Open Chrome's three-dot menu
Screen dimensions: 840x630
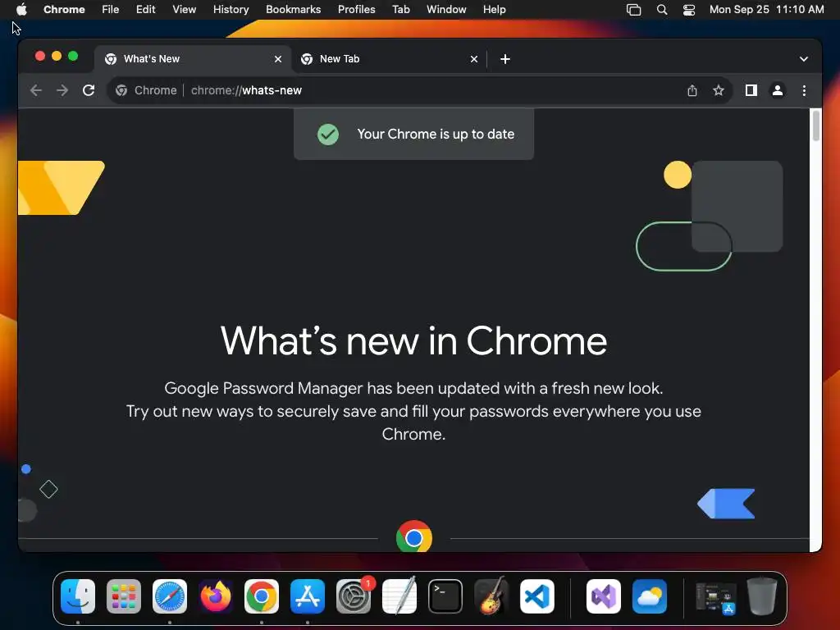[804, 90]
